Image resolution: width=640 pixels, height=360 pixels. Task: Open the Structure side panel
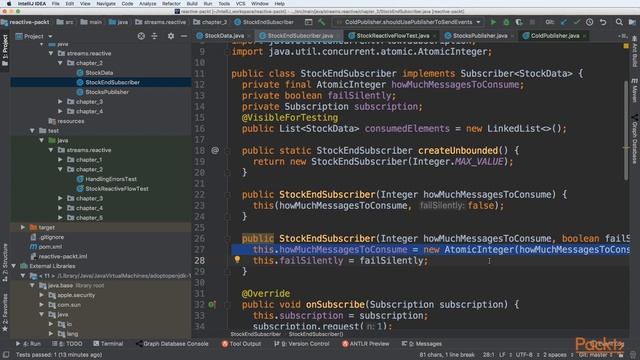pos(5,263)
